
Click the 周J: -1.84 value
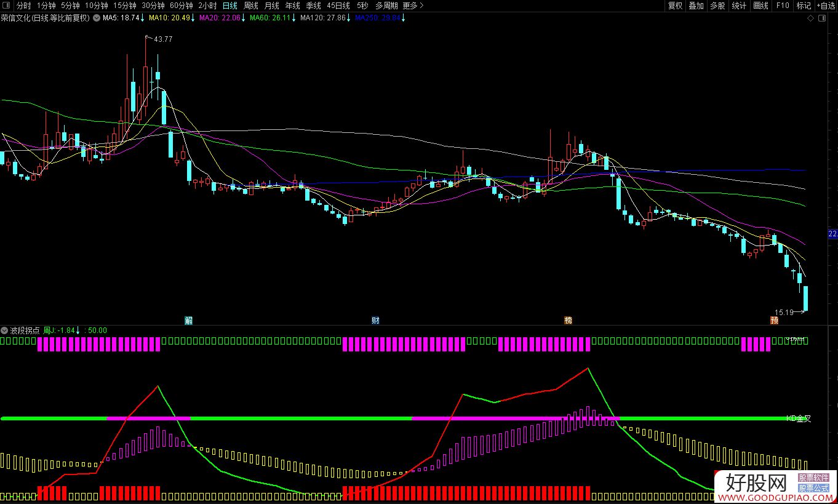coord(58,330)
